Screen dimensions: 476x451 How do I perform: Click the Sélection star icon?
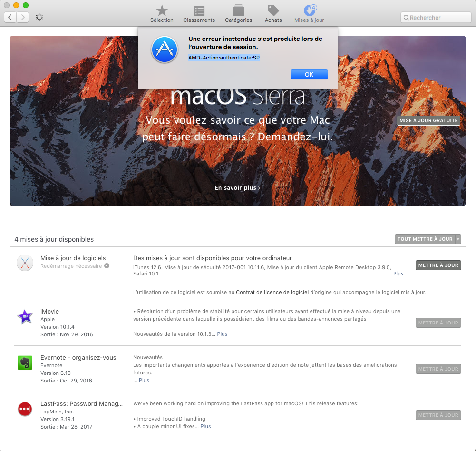pyautogui.click(x=162, y=10)
